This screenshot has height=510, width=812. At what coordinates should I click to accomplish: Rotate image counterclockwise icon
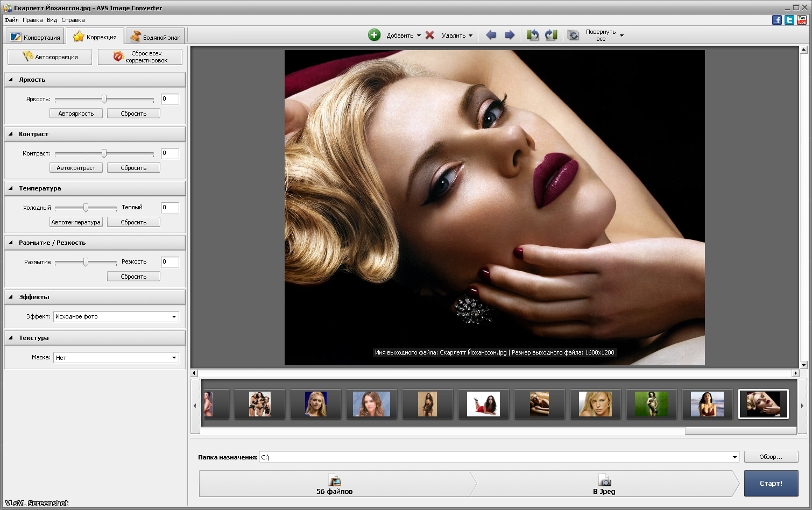point(533,35)
